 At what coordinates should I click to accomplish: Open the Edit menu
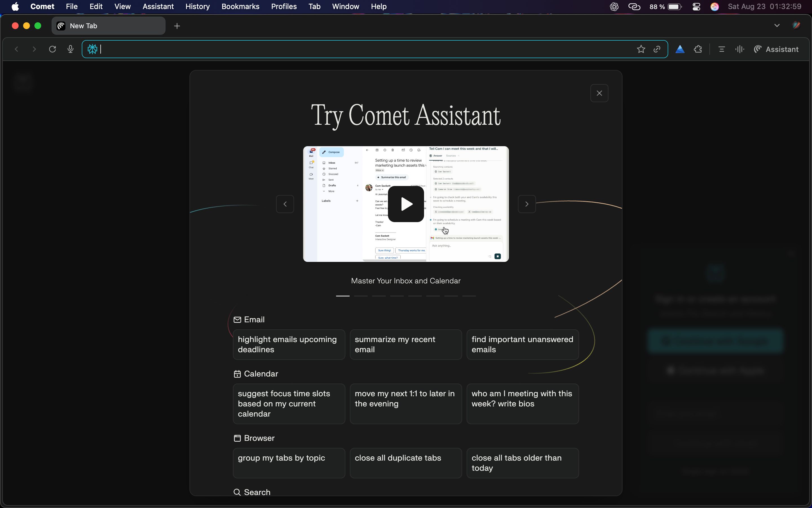96,6
